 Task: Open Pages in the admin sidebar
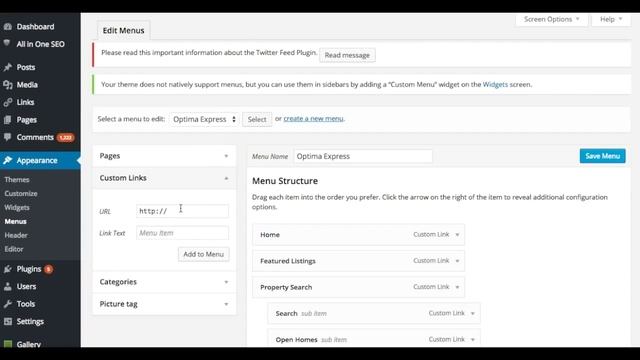(x=27, y=120)
